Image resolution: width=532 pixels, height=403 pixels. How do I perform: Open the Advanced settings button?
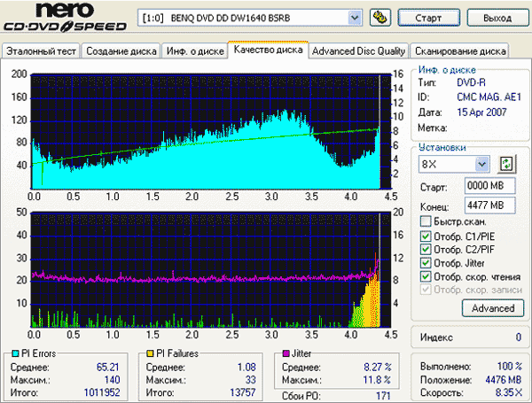[x=493, y=308]
